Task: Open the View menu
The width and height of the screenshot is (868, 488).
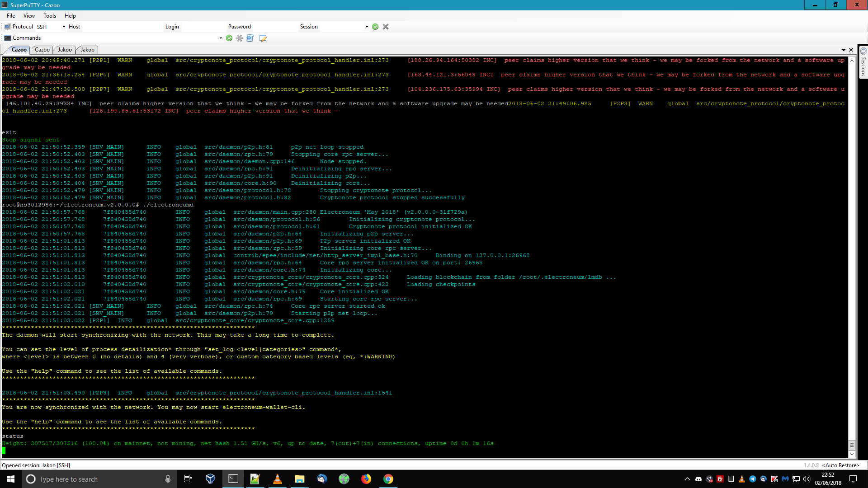Action: (x=29, y=15)
